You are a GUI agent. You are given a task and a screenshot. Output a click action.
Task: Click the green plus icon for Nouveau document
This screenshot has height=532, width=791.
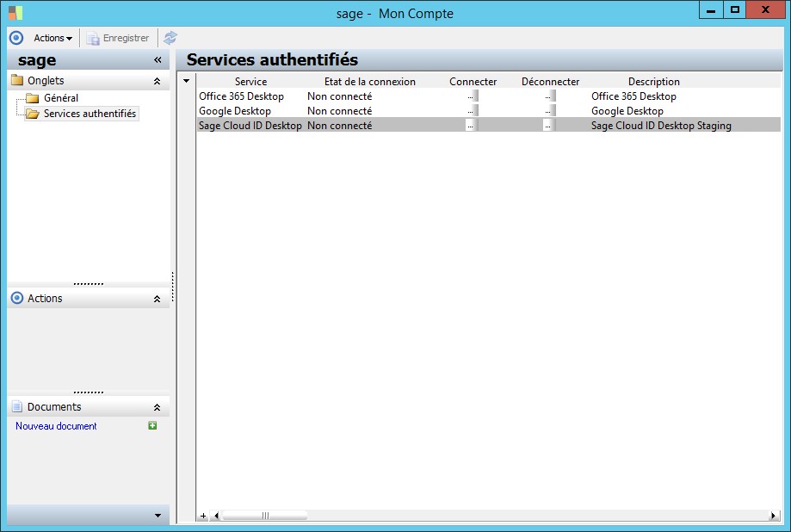pyautogui.click(x=152, y=425)
